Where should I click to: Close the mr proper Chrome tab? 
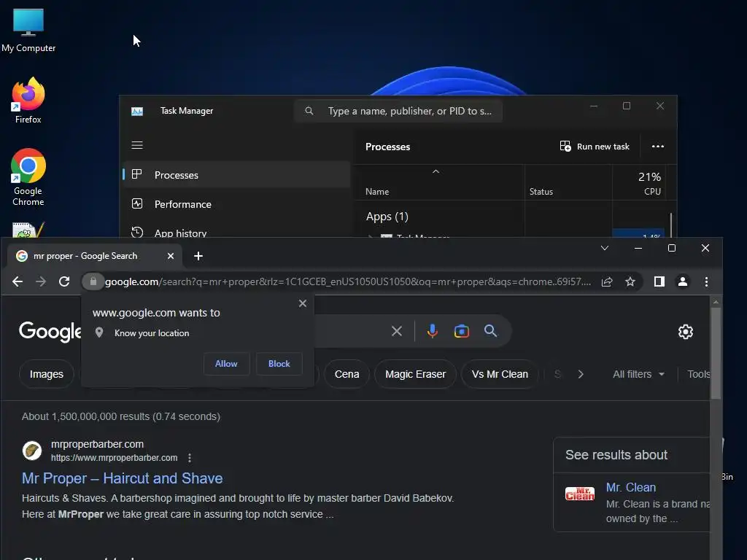[171, 256]
